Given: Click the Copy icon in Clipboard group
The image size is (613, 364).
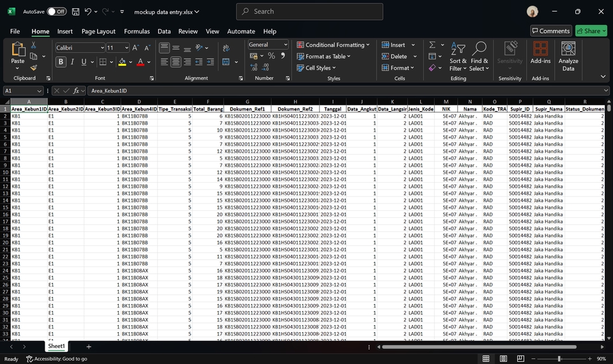Looking at the screenshot, I should coord(34,56).
